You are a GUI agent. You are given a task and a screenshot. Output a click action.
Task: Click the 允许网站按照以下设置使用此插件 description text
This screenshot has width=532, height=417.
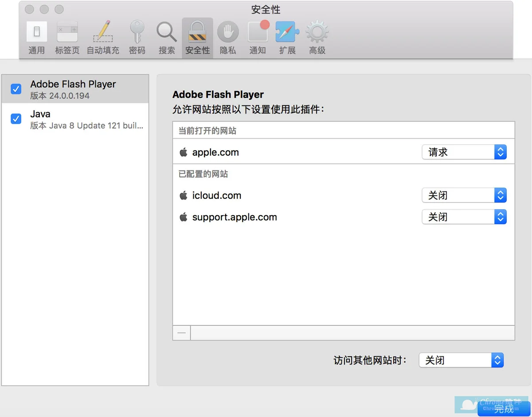pos(248,109)
